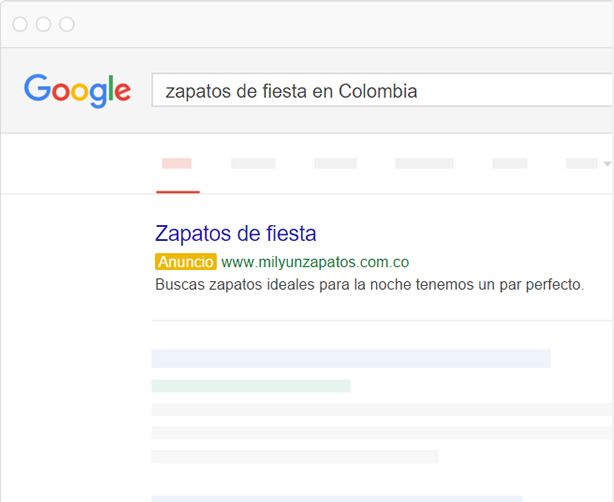Open the www.milyunzapatos.com.co URL link

click(315, 262)
